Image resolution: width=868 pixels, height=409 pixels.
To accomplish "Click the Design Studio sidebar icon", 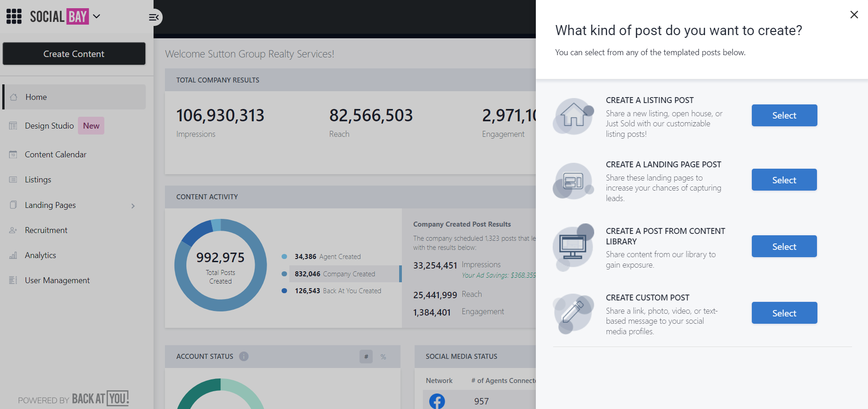I will tap(13, 126).
